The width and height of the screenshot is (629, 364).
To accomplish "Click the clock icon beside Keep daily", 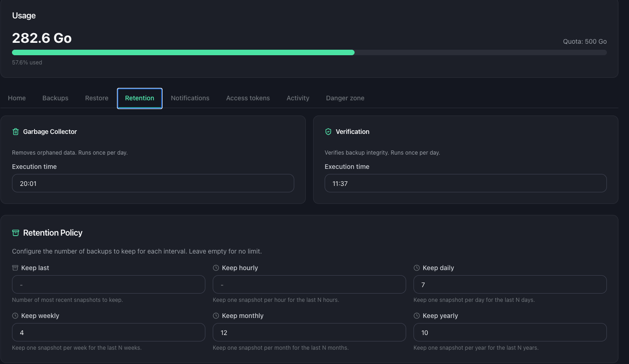I will pos(417,268).
